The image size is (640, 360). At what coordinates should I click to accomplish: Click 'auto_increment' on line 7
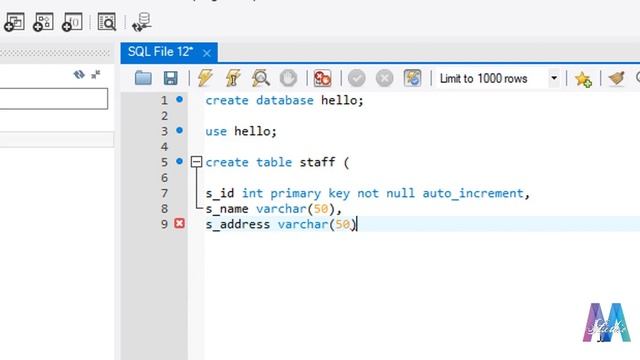coord(473,193)
